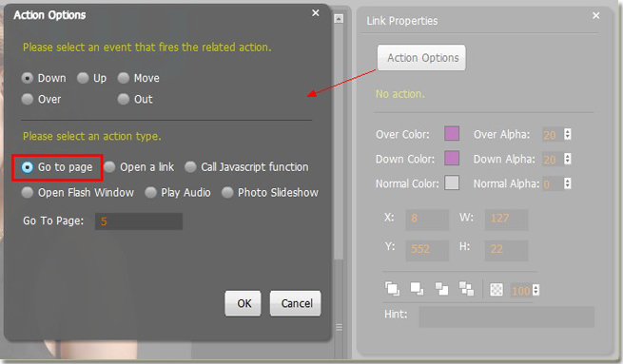Choose the Open a link action type

tap(109, 167)
